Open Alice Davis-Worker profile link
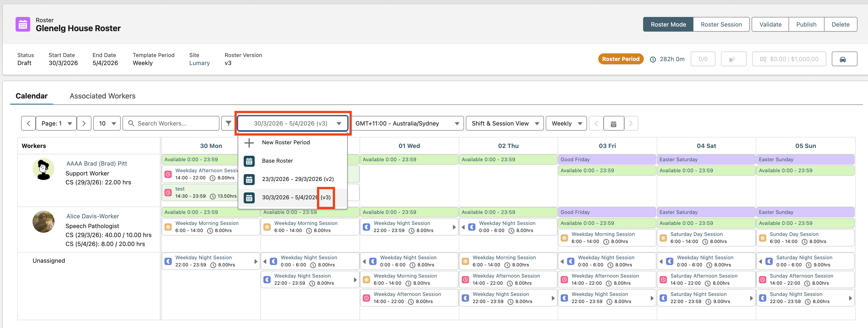The height and width of the screenshot is (328, 868). pyautogui.click(x=92, y=216)
